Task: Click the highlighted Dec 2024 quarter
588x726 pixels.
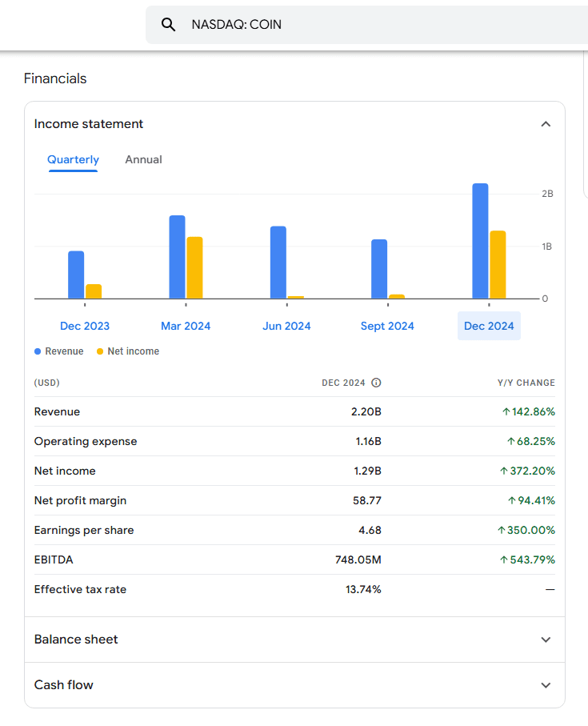Action: 489,326
